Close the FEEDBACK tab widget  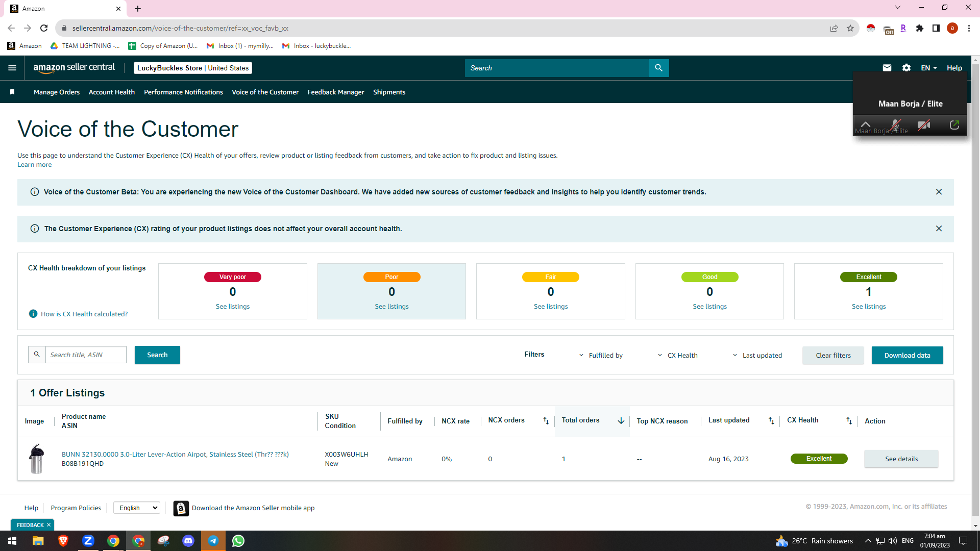49,525
